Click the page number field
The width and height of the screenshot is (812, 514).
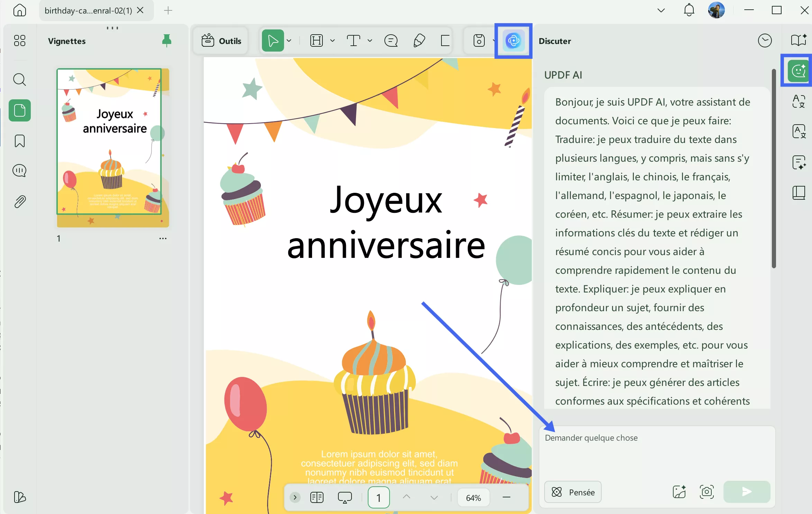[378, 497]
